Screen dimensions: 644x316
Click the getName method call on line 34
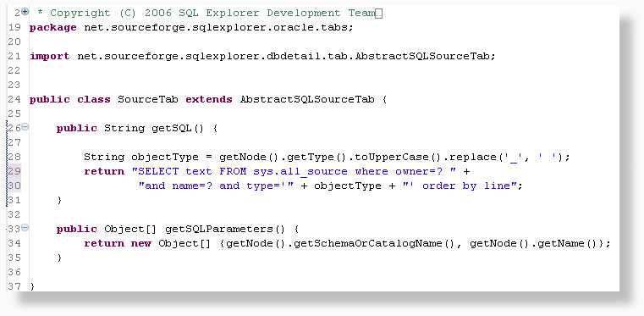(560, 244)
